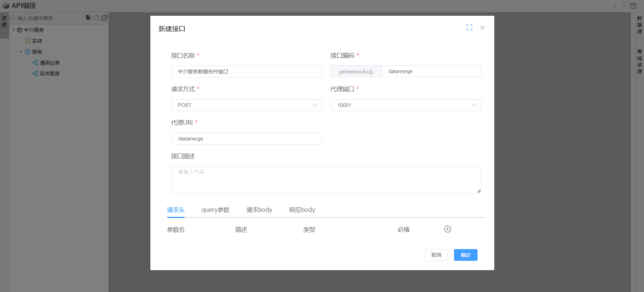The height and width of the screenshot is (292, 644).
Task: Open the 代理端口 10001 dropdown
Action: click(x=406, y=105)
